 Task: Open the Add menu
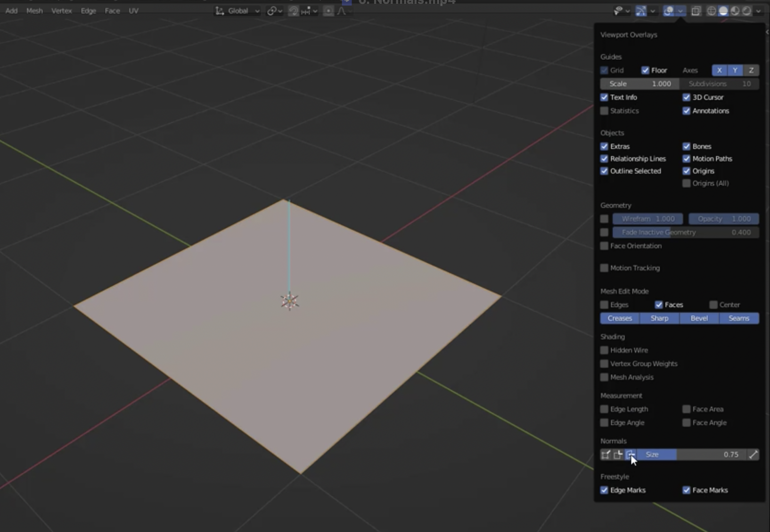point(11,11)
